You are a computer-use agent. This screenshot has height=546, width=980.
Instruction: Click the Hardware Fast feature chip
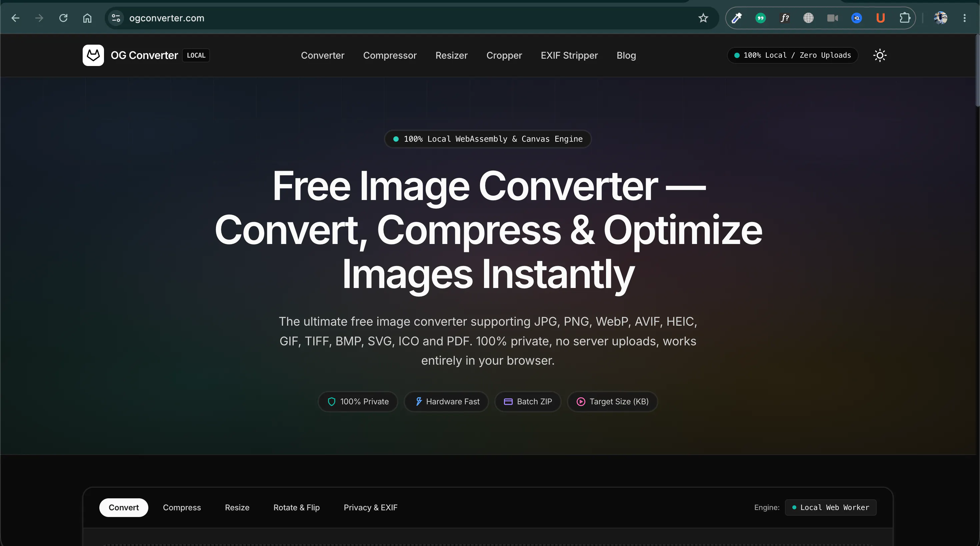pyautogui.click(x=446, y=401)
